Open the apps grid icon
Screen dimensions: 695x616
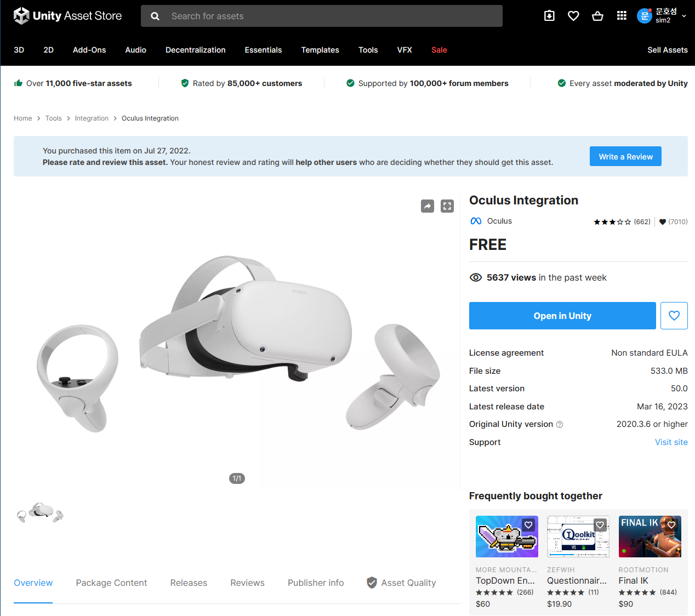point(622,16)
